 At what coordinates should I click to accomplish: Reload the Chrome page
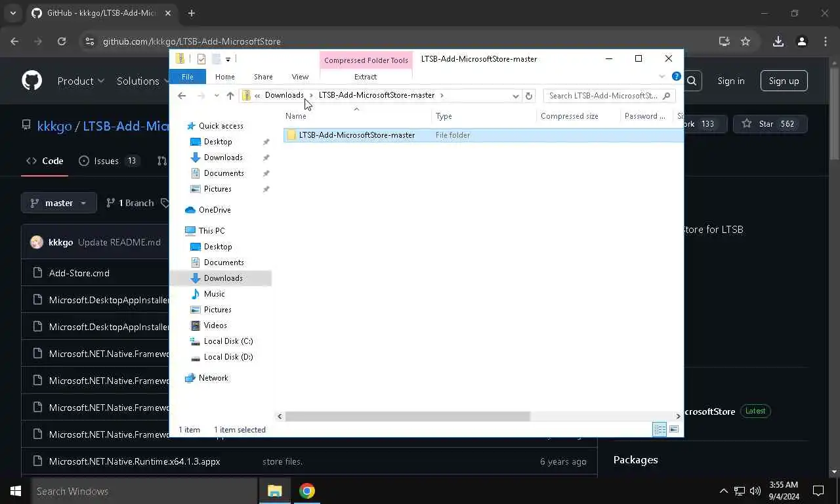(62, 41)
